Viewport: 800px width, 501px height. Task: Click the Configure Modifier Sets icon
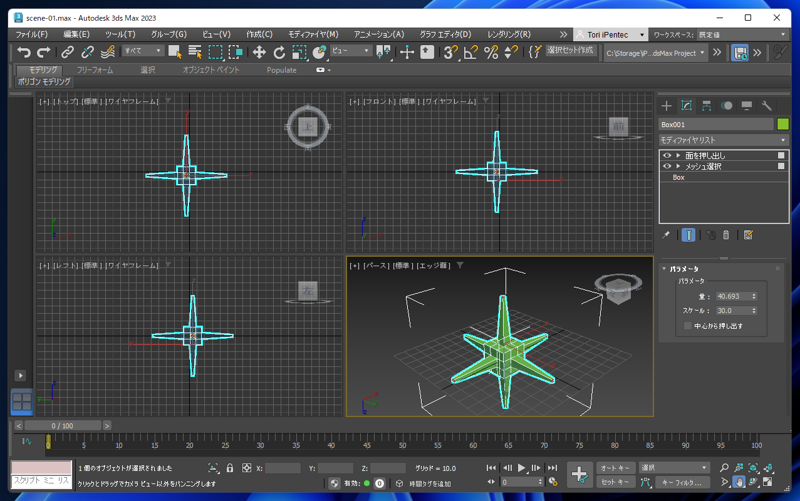coord(748,235)
